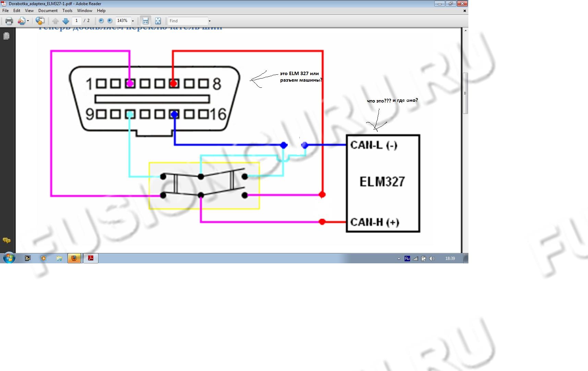Switch to Firefox in the taskbar
588x371 pixels.
74,258
